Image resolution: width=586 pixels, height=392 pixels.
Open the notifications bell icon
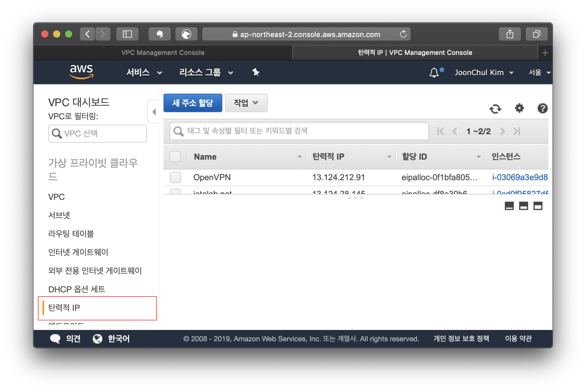tap(434, 72)
